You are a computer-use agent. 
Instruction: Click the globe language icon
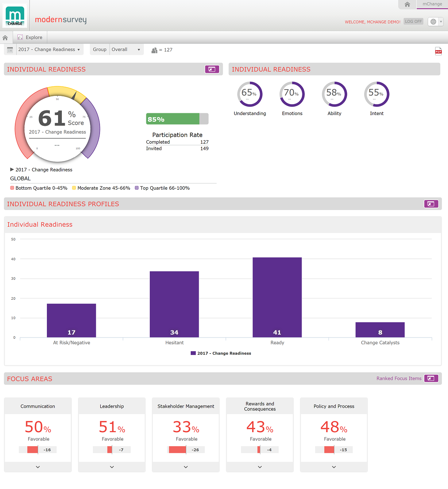[433, 22]
